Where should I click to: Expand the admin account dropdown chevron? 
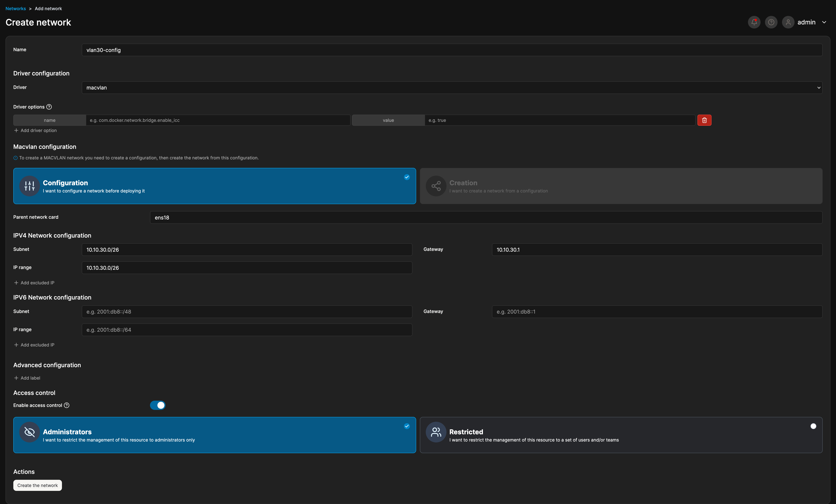824,22
